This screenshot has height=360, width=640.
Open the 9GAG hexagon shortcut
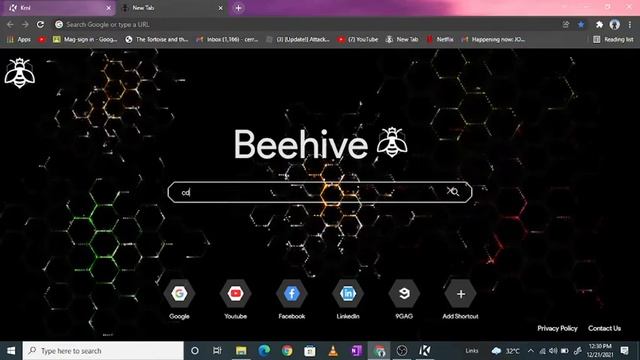[x=404, y=293]
